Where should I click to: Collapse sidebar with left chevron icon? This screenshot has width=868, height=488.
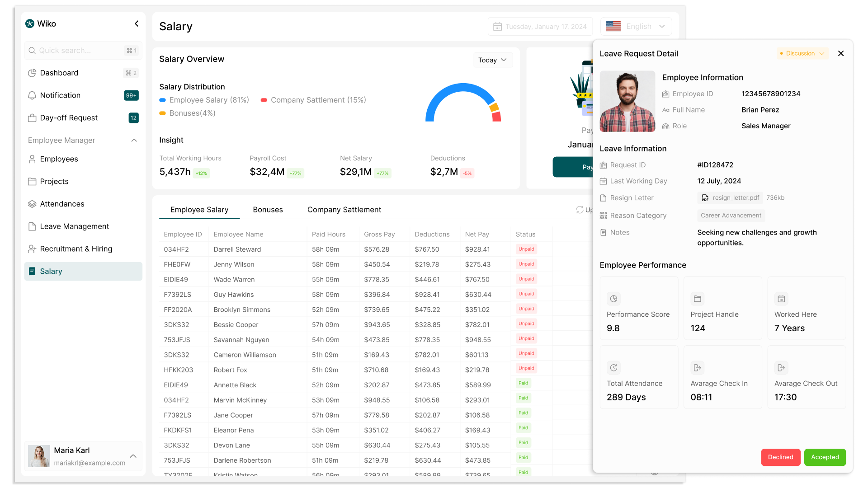(137, 23)
